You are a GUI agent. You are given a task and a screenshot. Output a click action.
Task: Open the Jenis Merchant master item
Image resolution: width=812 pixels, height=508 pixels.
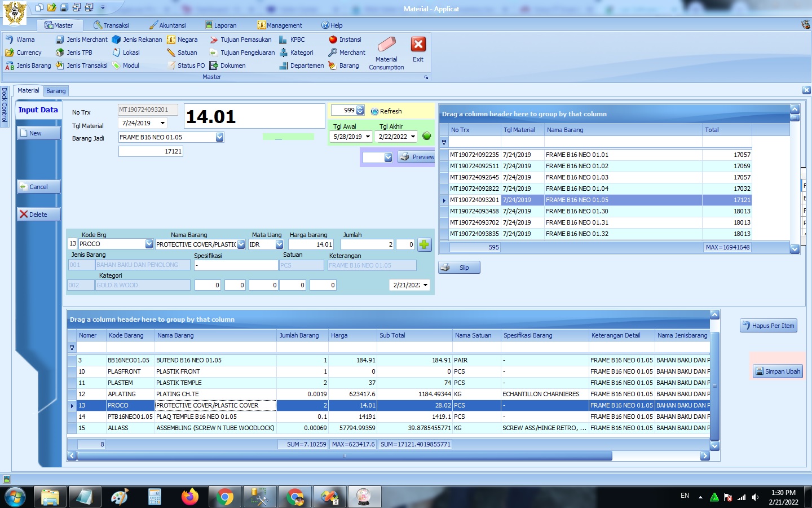[82, 40]
